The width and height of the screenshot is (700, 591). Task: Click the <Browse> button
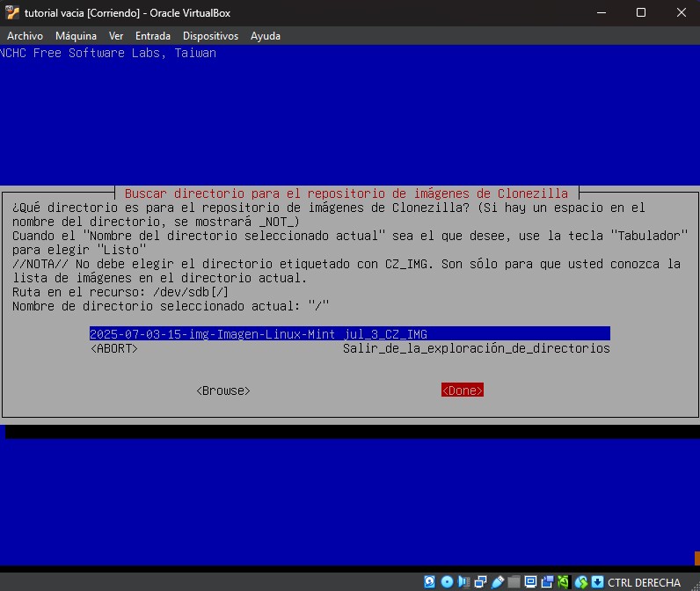click(223, 390)
